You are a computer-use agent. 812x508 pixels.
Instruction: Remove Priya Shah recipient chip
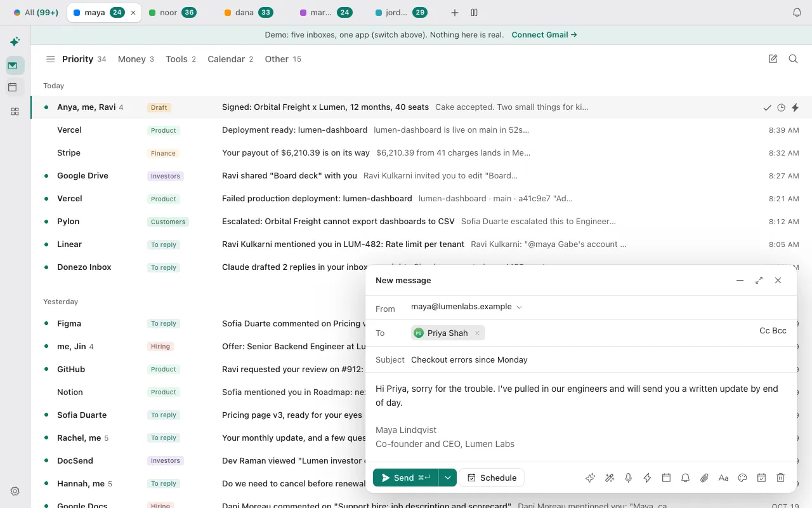coord(478,333)
